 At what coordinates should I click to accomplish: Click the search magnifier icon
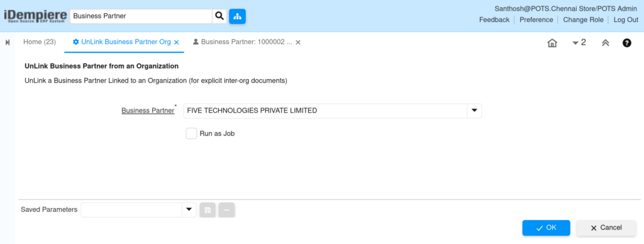tap(219, 16)
